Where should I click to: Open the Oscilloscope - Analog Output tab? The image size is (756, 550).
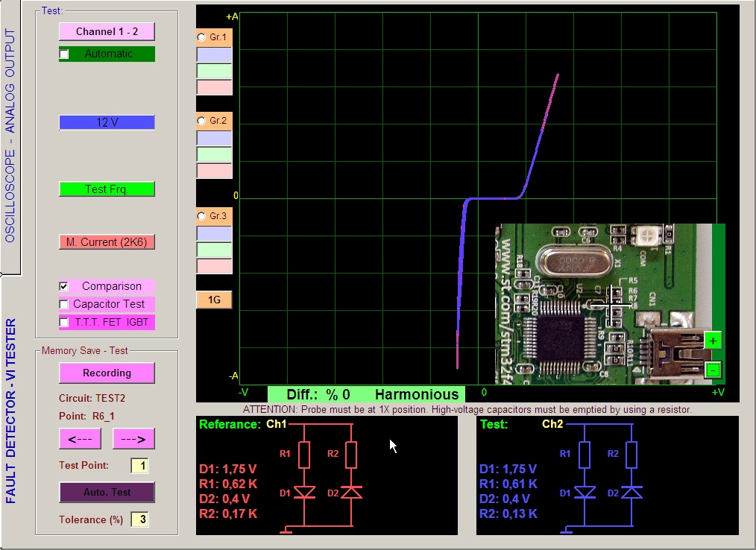pyautogui.click(x=10, y=136)
